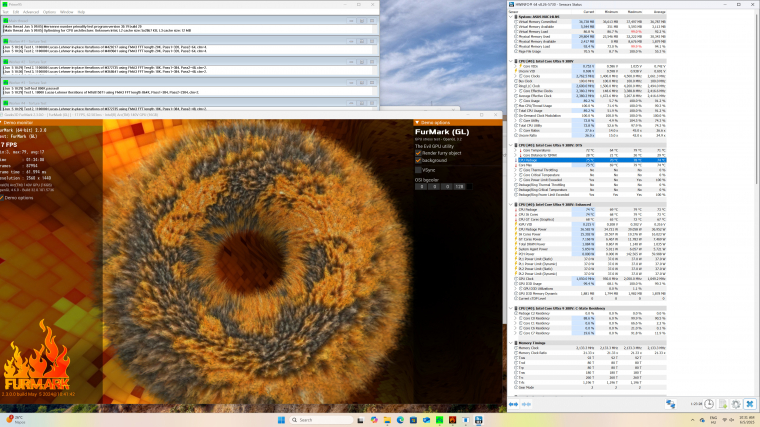Enable the VSync checkbox in FurMark
The height and width of the screenshot is (427, 760).
pyautogui.click(x=418, y=170)
